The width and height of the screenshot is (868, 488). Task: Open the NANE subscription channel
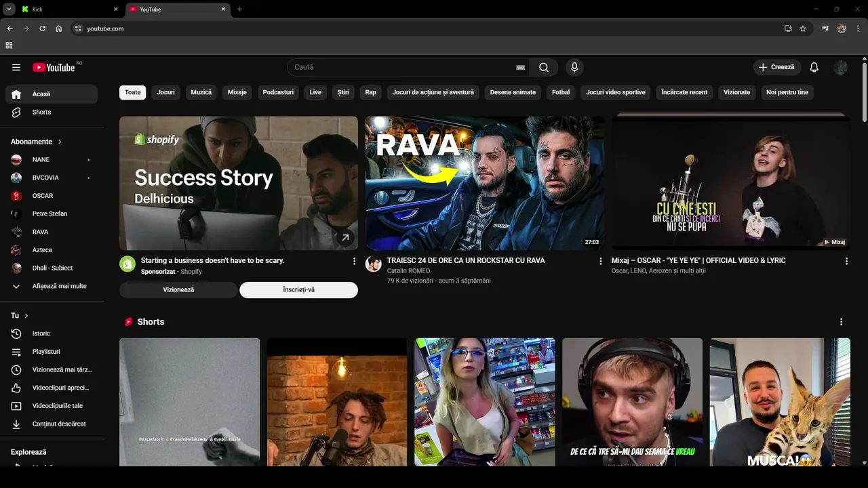tap(52, 160)
